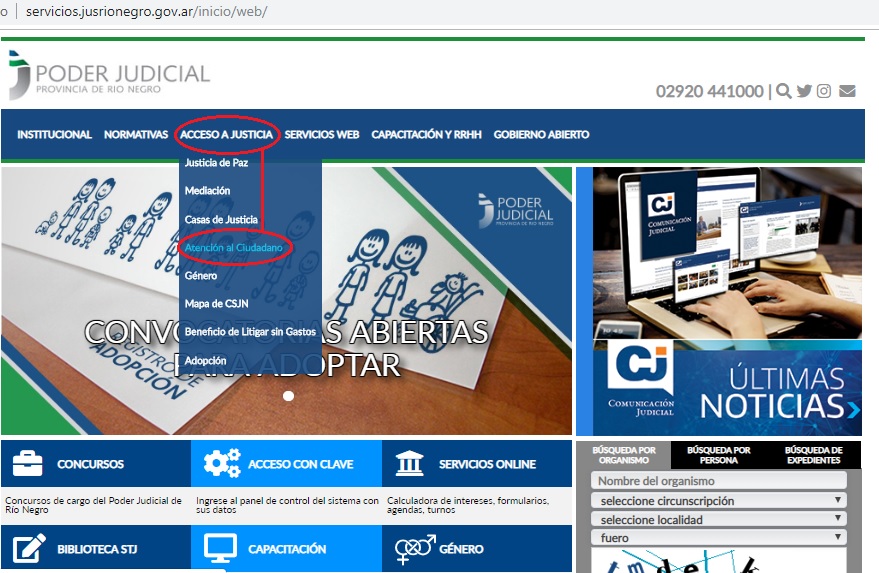Image resolution: width=879 pixels, height=573 pixels.
Task: Open the Género tile at bottom
Action: pyautogui.click(x=477, y=548)
